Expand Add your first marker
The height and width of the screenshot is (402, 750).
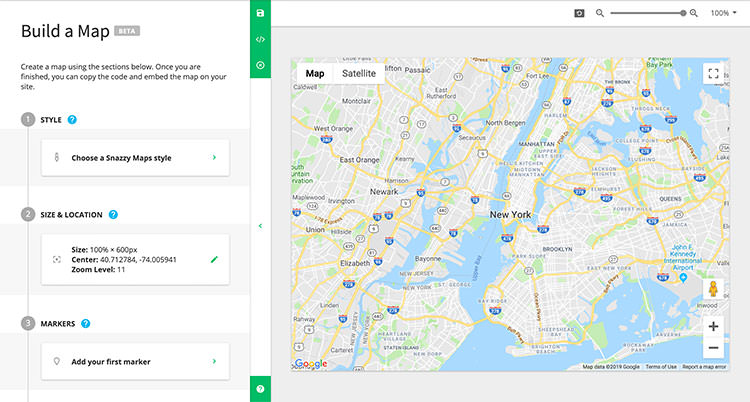[x=135, y=361]
